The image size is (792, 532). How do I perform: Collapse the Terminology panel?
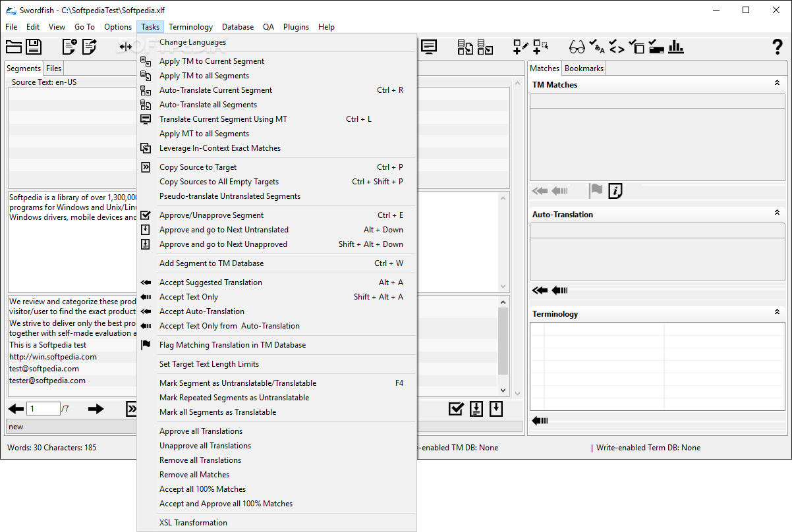(x=777, y=313)
